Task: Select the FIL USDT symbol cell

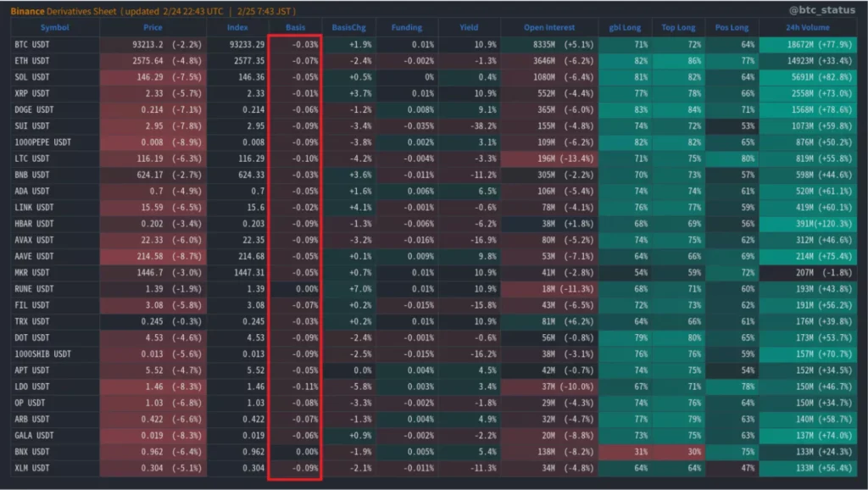Action: (55, 305)
